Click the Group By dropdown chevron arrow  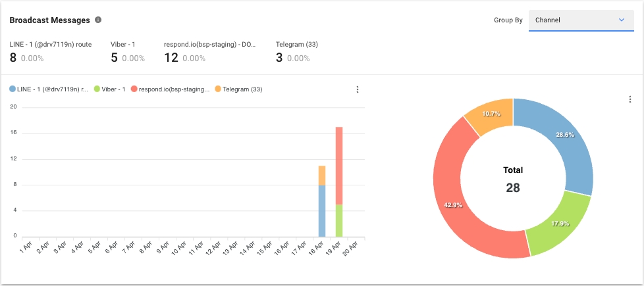point(621,20)
